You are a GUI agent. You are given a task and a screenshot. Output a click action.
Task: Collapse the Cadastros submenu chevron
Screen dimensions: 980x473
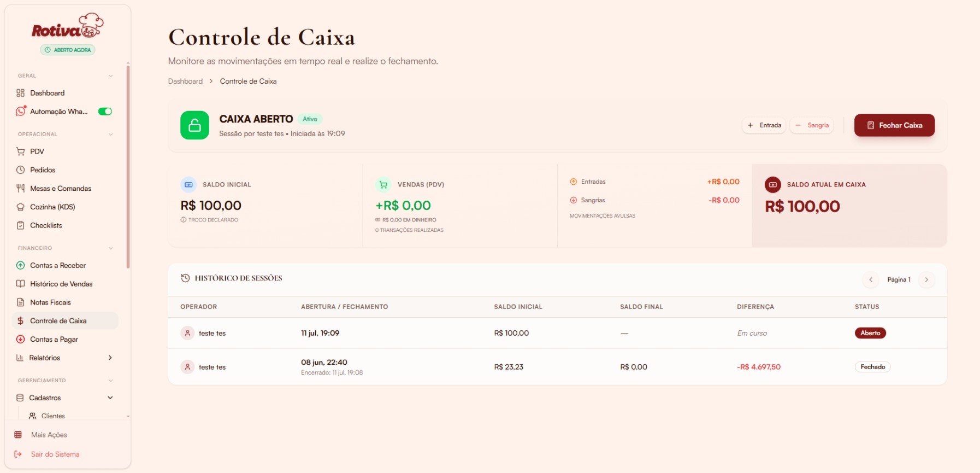110,398
